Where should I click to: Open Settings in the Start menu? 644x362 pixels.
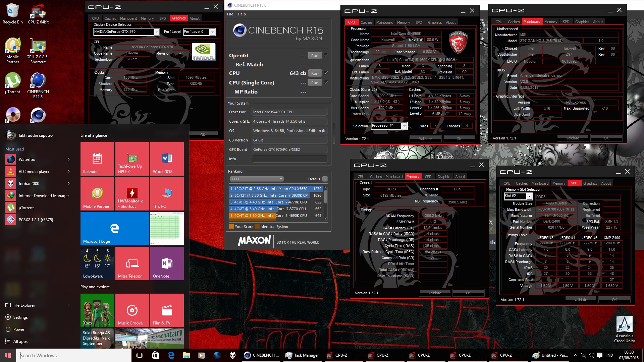[20, 317]
